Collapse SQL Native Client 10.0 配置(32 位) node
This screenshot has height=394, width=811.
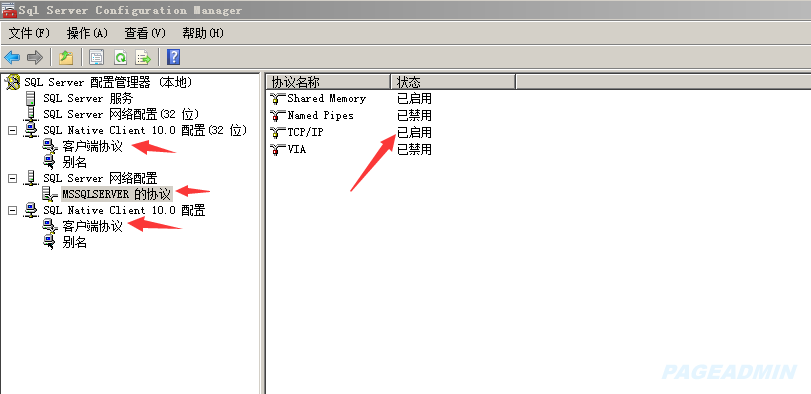pos(12,130)
